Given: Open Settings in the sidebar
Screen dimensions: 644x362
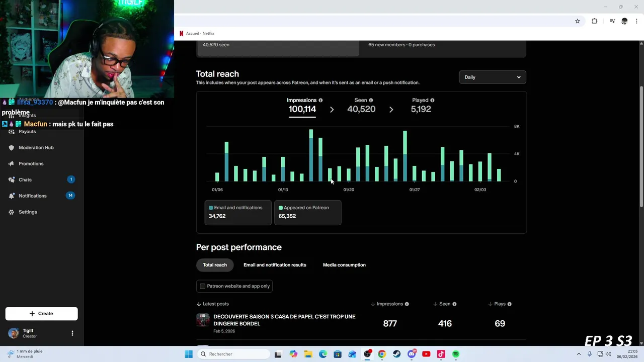Looking at the screenshot, I should (28, 212).
